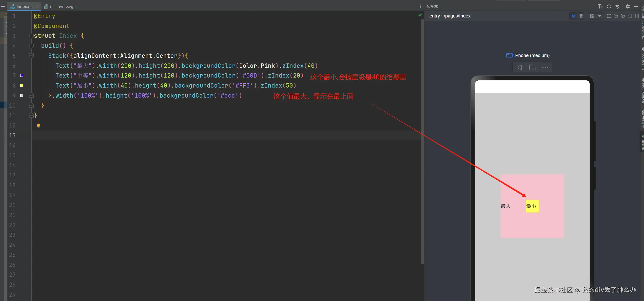Toggle the component layers view

(581, 16)
